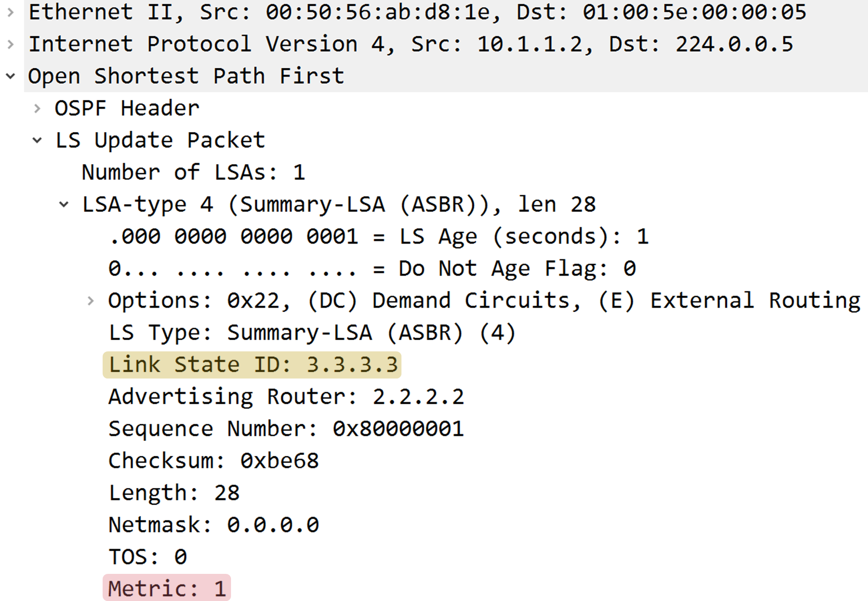Click the TOS 0 field
868x601 pixels.
tap(148, 557)
